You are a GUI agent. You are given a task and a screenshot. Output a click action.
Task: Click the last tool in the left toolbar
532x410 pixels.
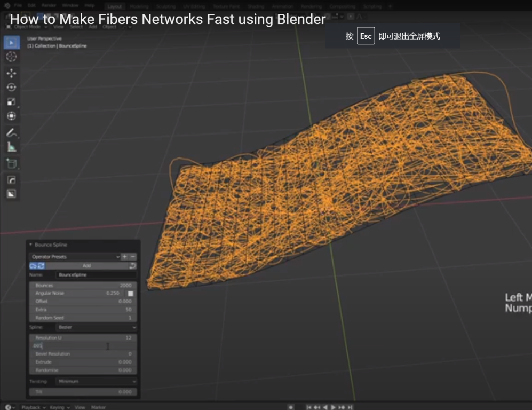pos(12,194)
